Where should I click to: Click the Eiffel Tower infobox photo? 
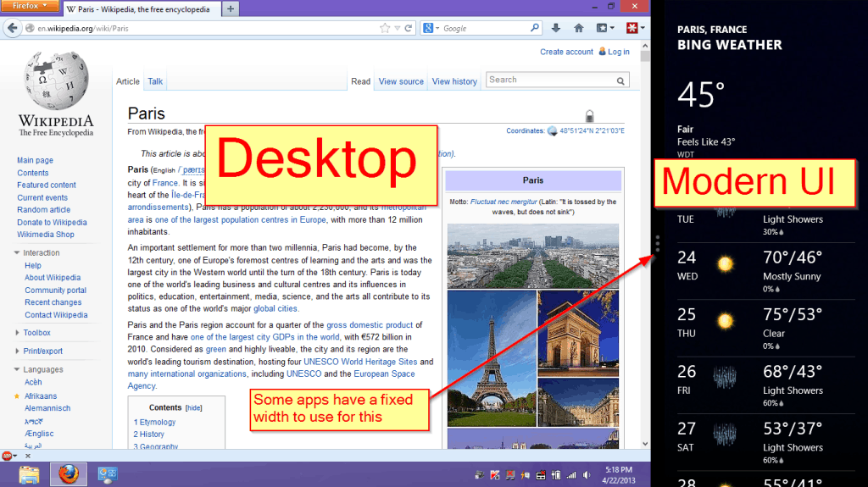[x=492, y=358]
